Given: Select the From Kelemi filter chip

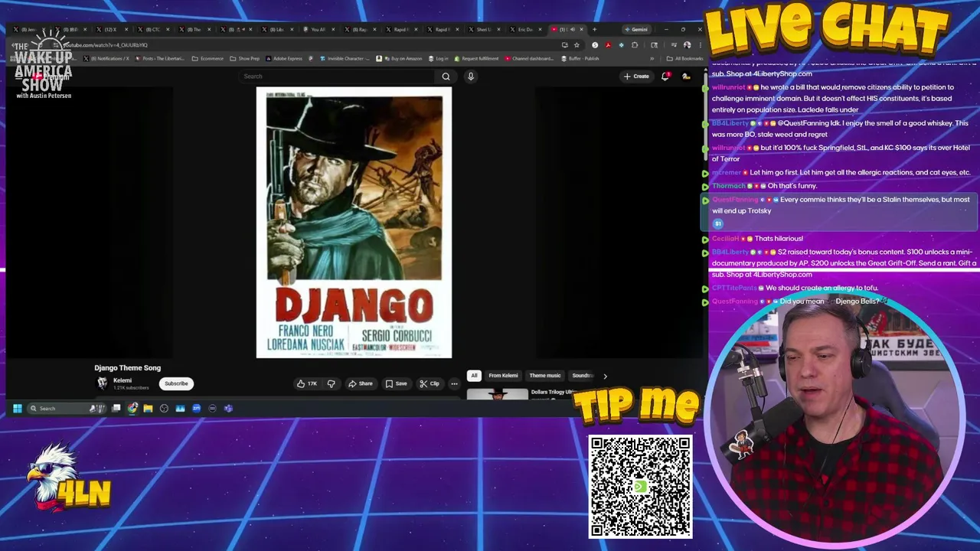Looking at the screenshot, I should [503, 376].
